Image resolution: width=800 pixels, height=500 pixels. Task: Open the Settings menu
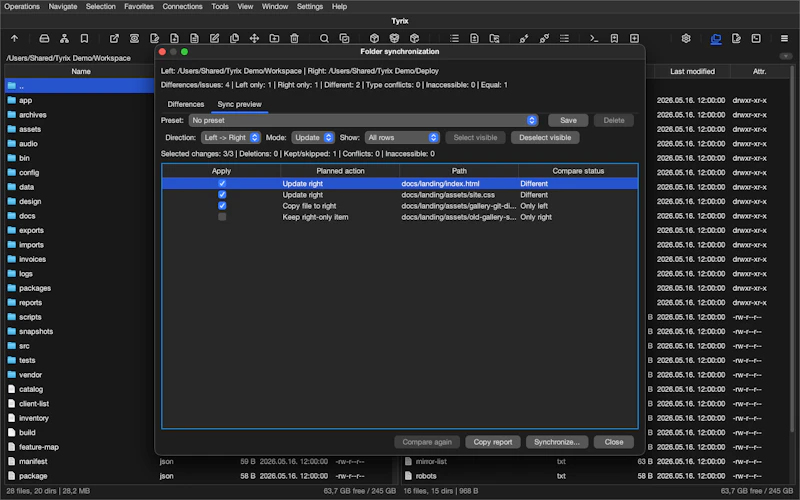[x=310, y=7]
